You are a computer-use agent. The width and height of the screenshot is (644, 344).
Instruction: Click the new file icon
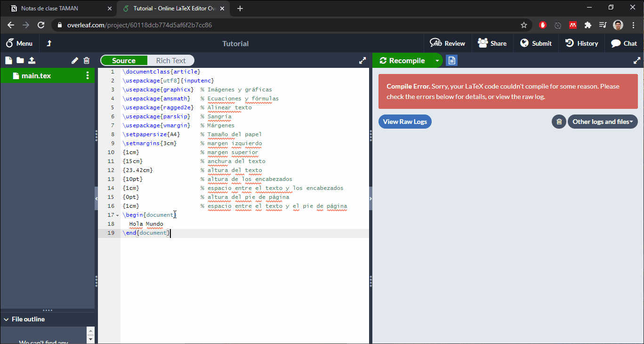[8, 60]
